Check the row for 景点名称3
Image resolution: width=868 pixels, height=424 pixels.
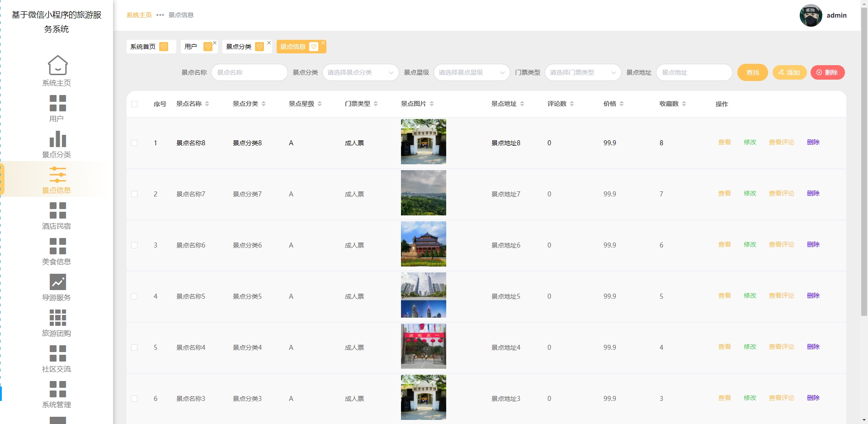[134, 399]
